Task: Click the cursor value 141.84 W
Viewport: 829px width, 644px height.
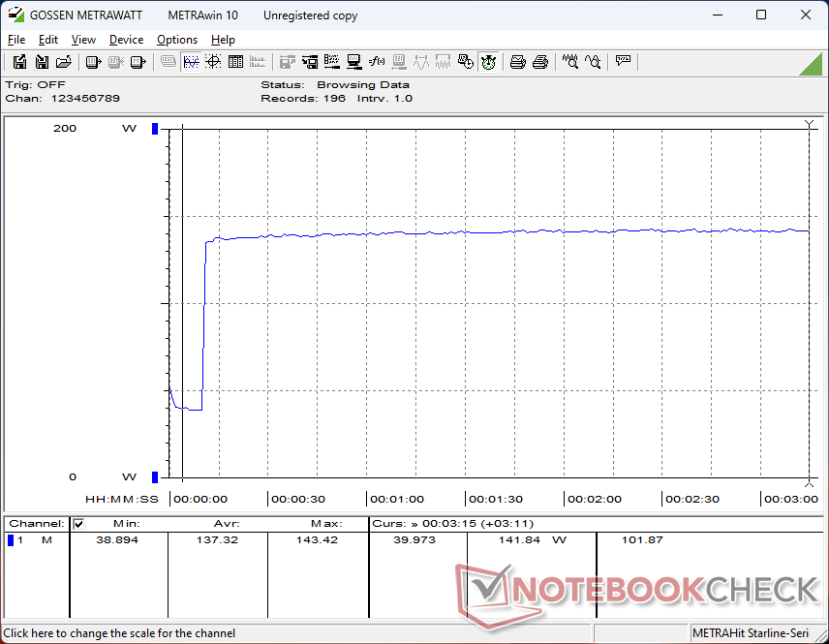Action: 533,539
